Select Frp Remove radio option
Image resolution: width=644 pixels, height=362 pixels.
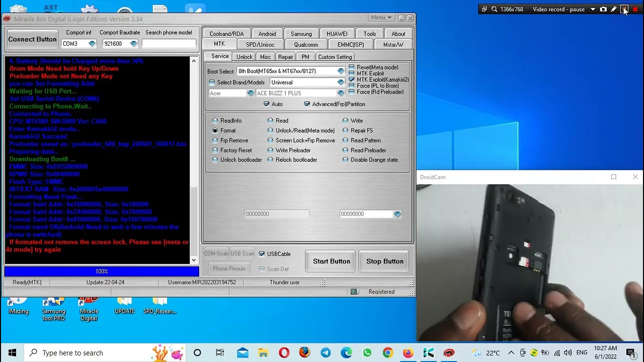coord(215,140)
